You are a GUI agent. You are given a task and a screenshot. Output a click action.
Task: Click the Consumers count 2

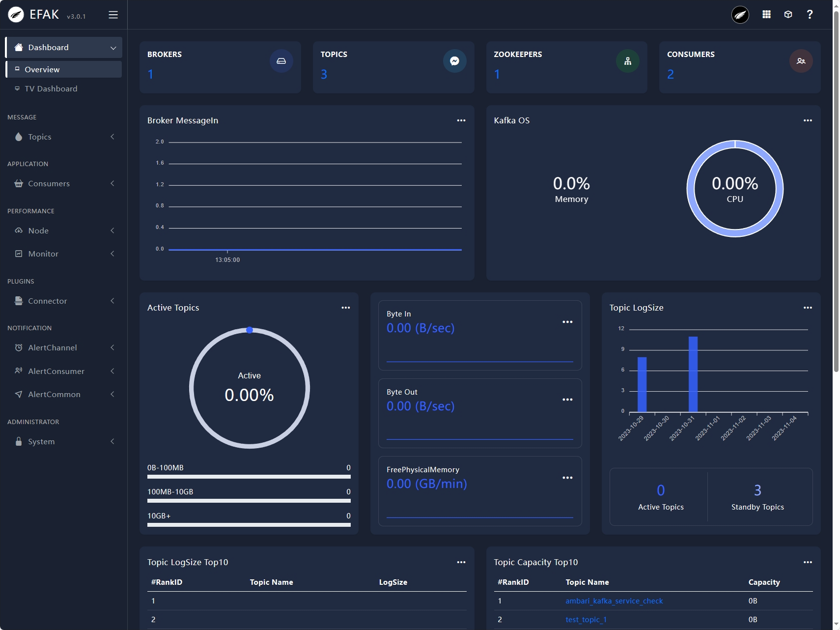(x=671, y=74)
